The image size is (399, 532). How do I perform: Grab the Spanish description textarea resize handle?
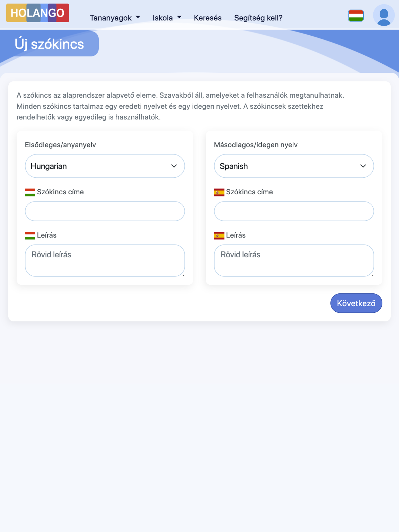tap(372, 275)
